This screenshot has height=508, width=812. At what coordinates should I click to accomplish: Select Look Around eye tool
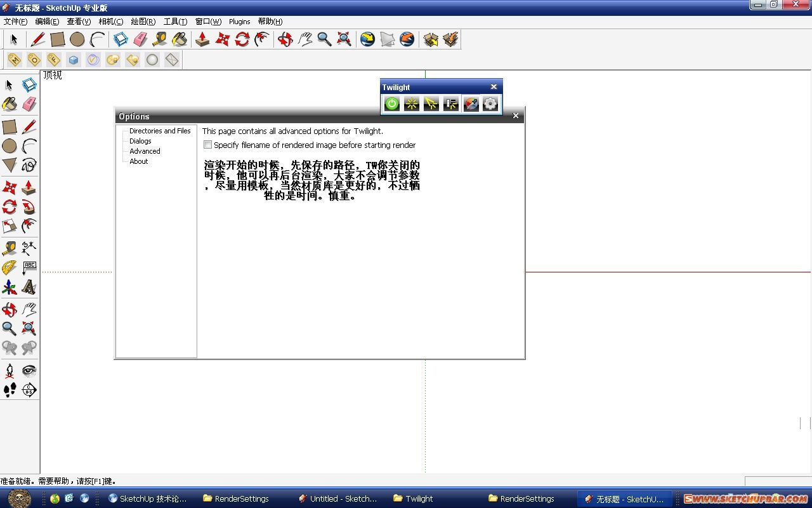tap(29, 371)
